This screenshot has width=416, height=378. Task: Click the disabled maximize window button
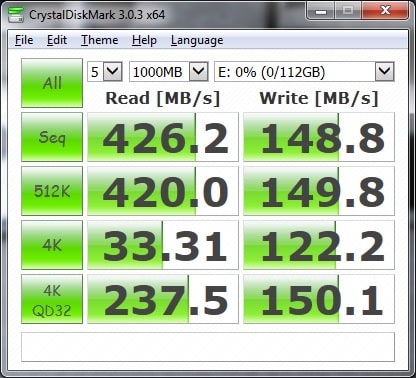347,11
